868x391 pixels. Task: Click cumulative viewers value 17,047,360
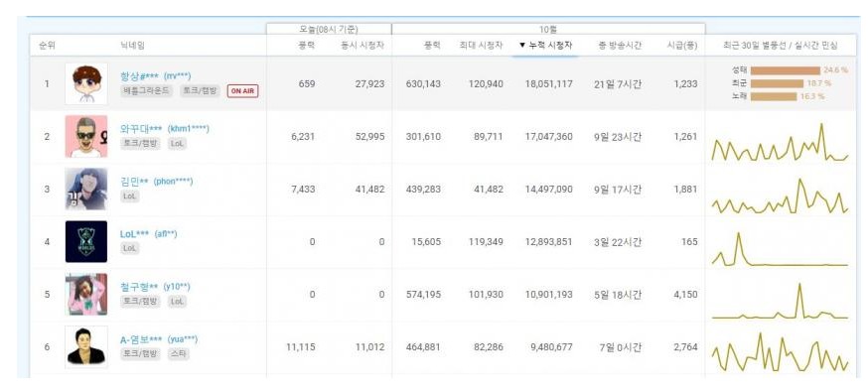coord(548,137)
